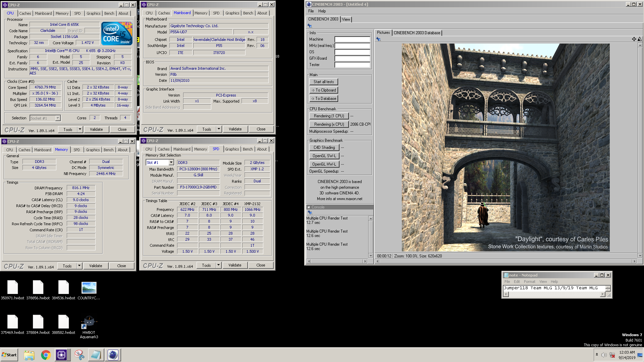Show hidden tray icons arrow
The width and height of the screenshot is (644, 362).
(597, 355)
